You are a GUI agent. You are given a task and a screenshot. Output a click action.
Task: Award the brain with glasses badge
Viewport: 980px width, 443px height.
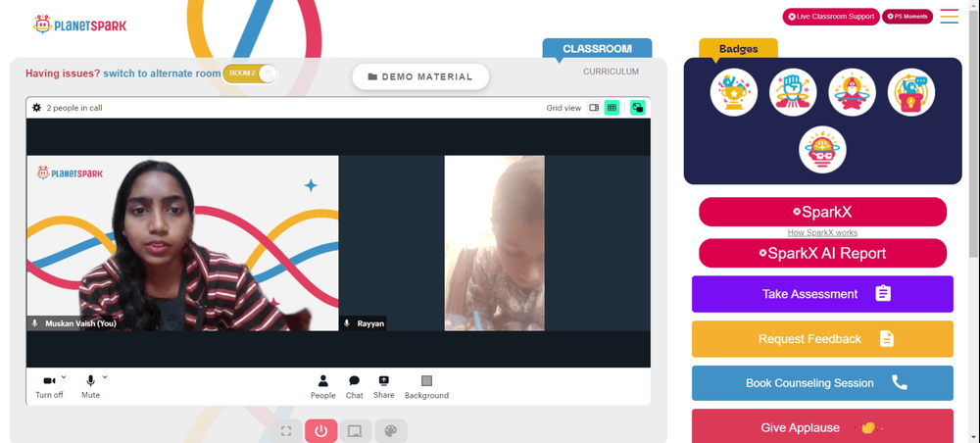(x=822, y=150)
